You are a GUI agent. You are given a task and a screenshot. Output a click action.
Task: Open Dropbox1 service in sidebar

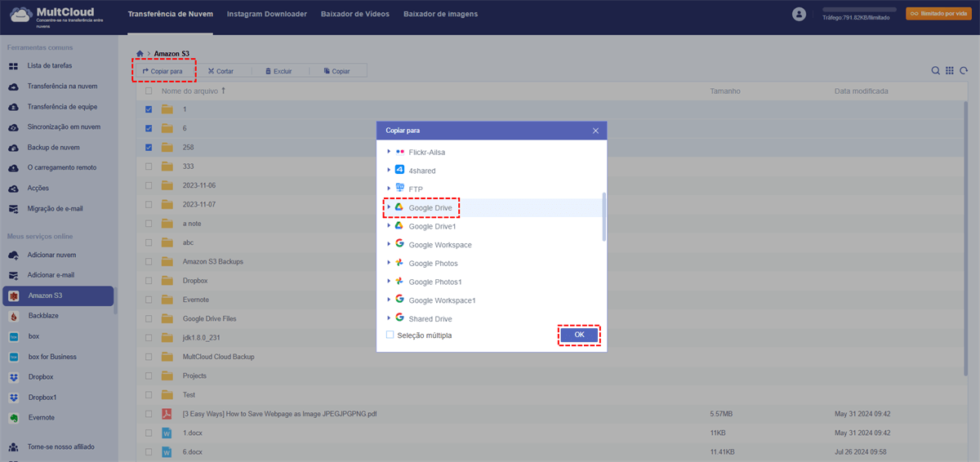tap(42, 397)
